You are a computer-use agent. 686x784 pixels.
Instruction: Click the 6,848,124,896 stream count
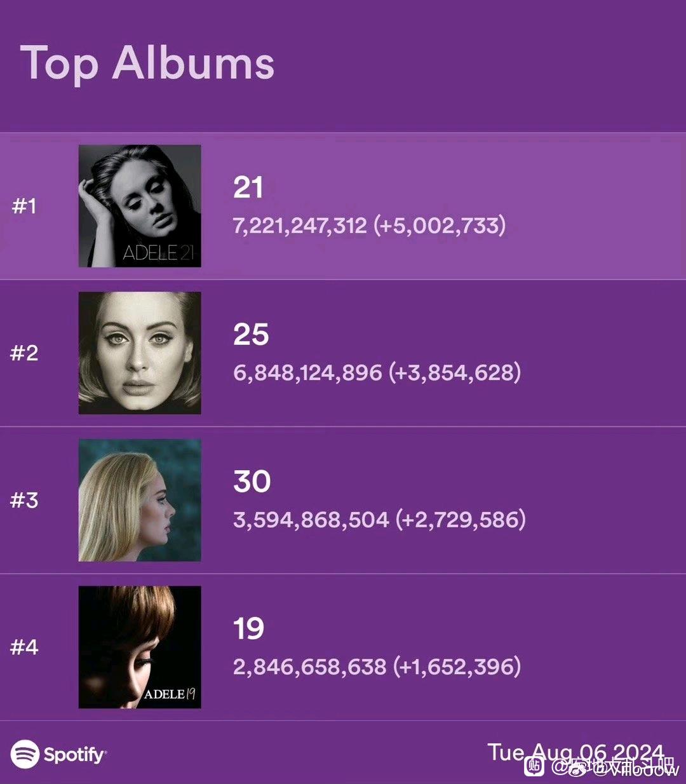coord(307,372)
